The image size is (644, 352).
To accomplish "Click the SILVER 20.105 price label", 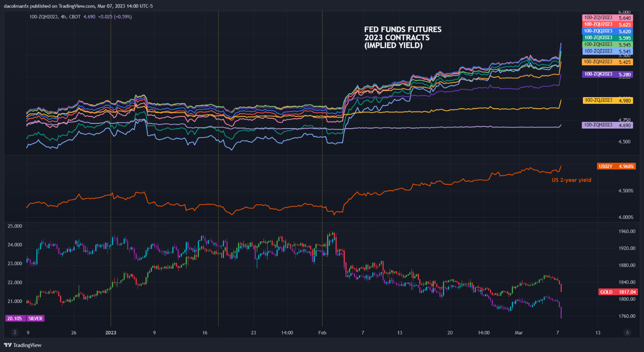I will pos(25,318).
